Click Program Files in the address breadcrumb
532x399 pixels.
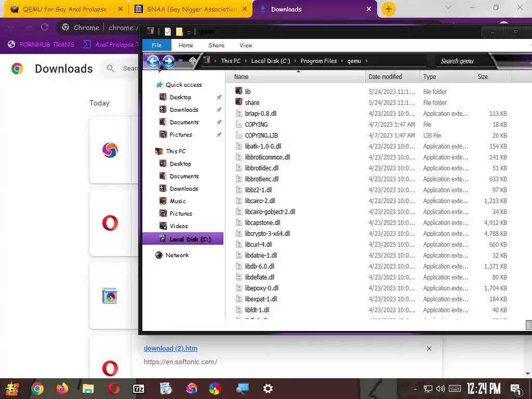[x=318, y=61]
